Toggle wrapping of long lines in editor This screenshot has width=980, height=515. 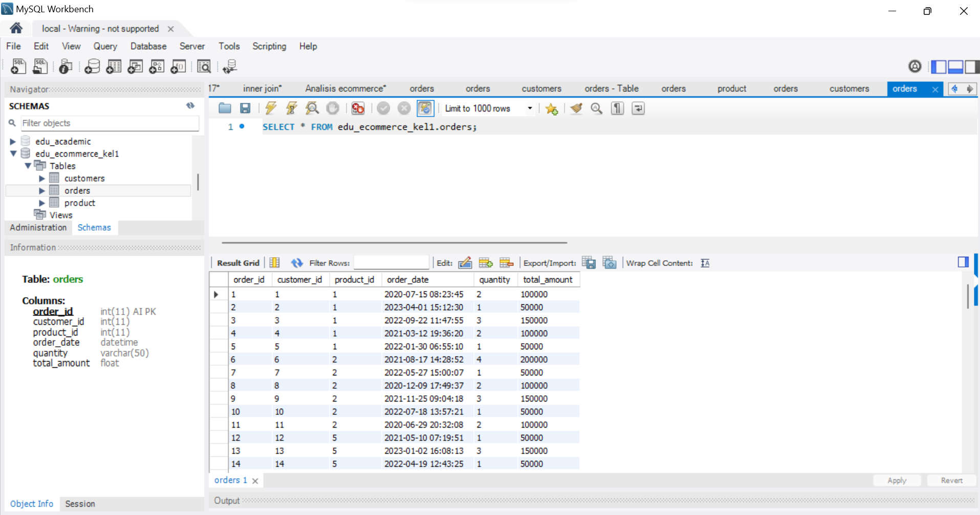638,108
